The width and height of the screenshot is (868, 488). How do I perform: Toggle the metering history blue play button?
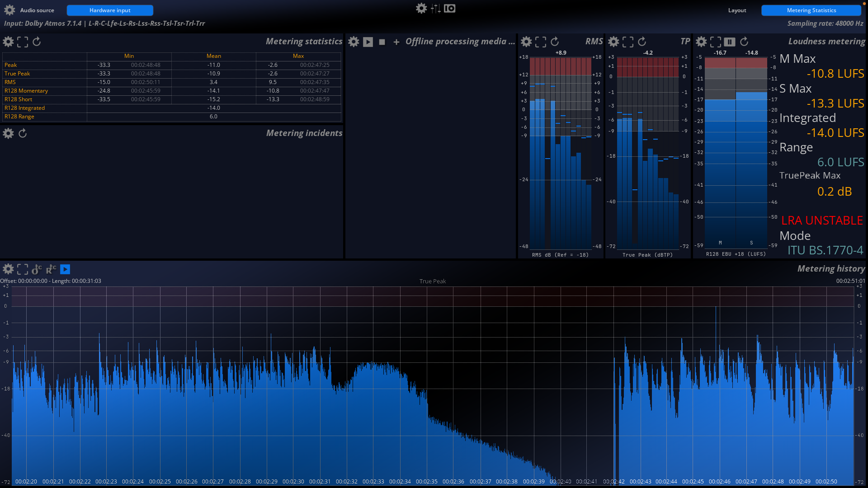(65, 269)
